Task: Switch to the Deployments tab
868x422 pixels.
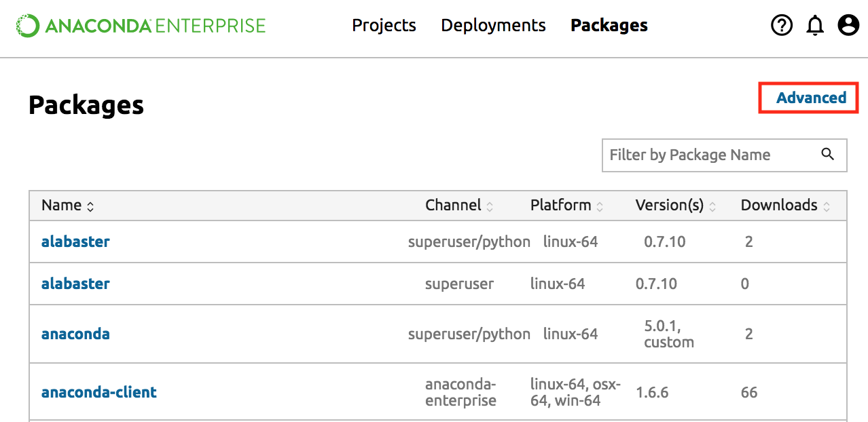Action: tap(493, 26)
